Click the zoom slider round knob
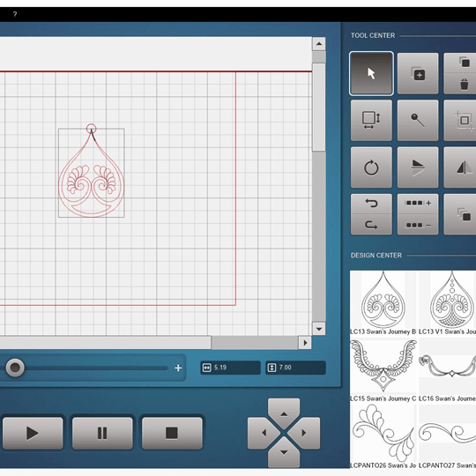This screenshot has height=476, width=476. [x=15, y=368]
